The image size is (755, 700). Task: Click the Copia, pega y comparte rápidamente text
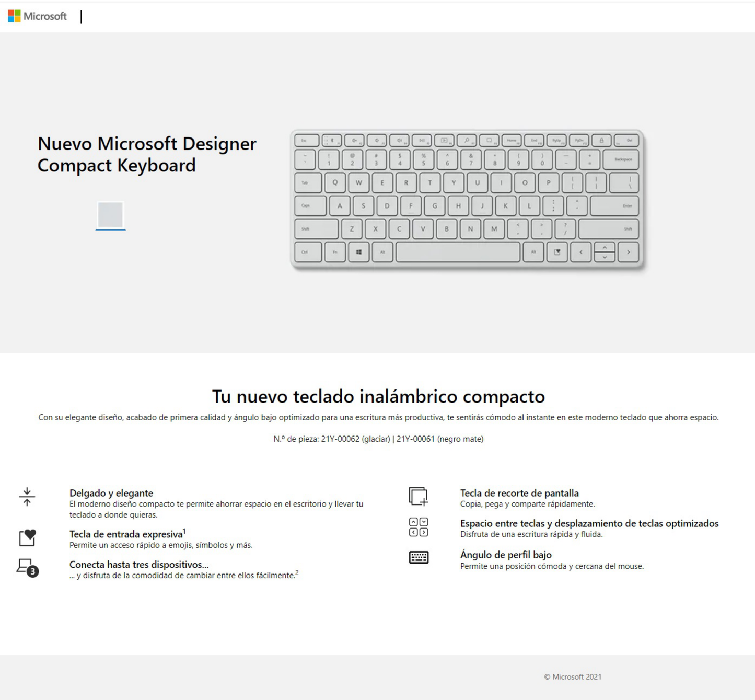527,504
